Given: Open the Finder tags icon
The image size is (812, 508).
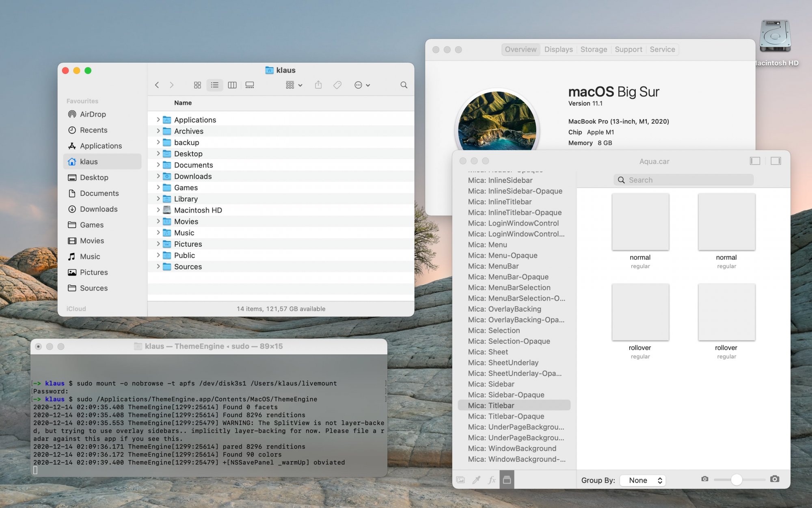Looking at the screenshot, I should 337,85.
